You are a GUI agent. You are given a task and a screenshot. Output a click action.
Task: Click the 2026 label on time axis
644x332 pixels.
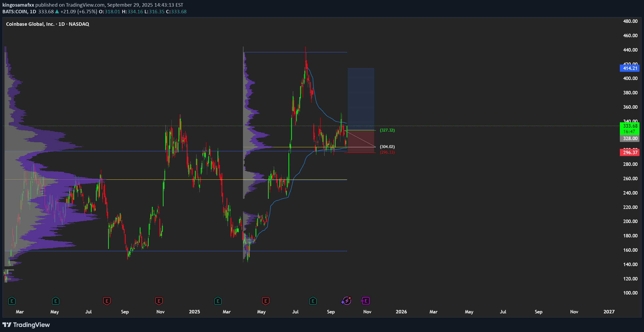click(x=401, y=312)
